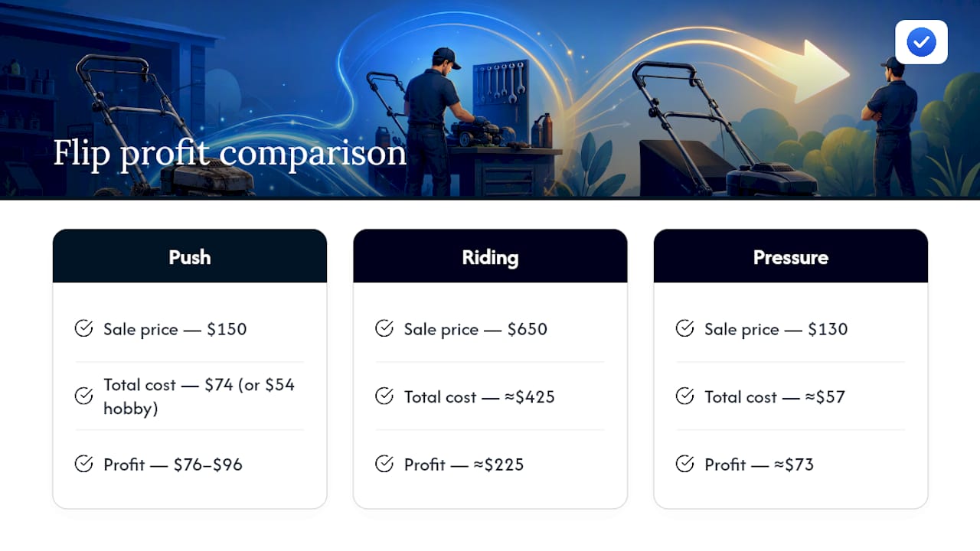Click check icon beside Push profit
The image size is (980, 551).
point(83,464)
